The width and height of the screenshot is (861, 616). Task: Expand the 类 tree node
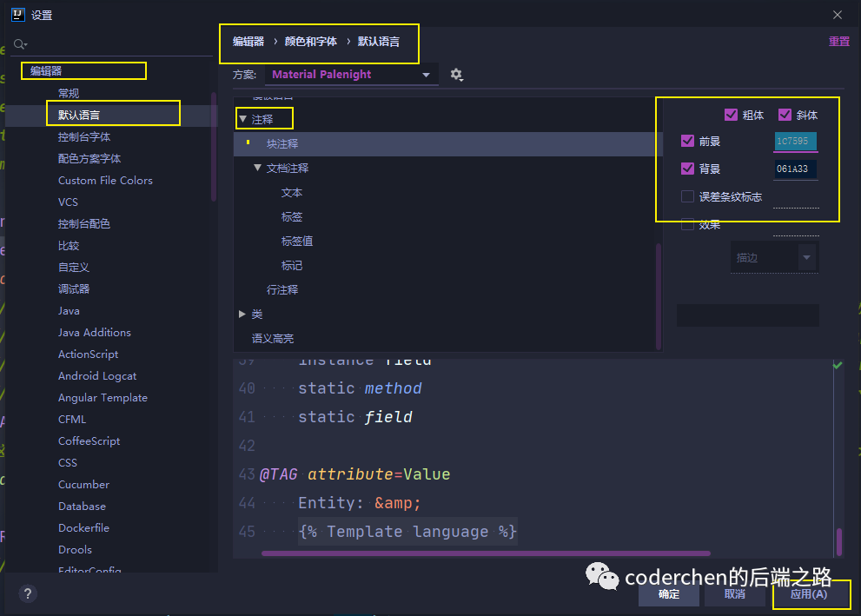(242, 314)
